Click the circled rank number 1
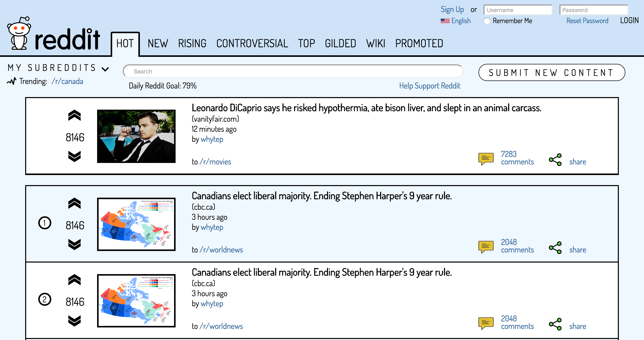 (45, 223)
